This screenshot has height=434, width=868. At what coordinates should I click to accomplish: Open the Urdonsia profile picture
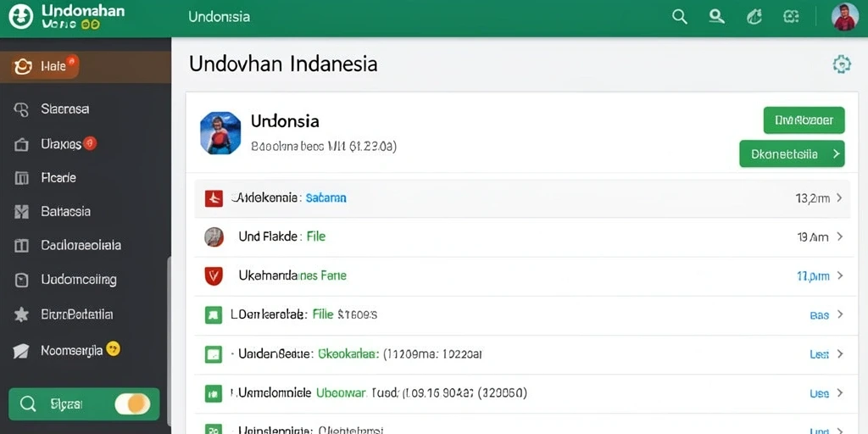(220, 133)
